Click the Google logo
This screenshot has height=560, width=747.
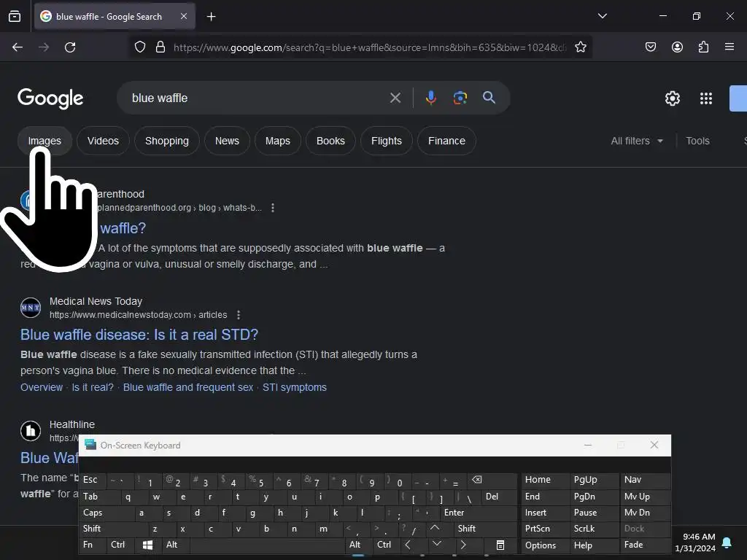point(50,98)
